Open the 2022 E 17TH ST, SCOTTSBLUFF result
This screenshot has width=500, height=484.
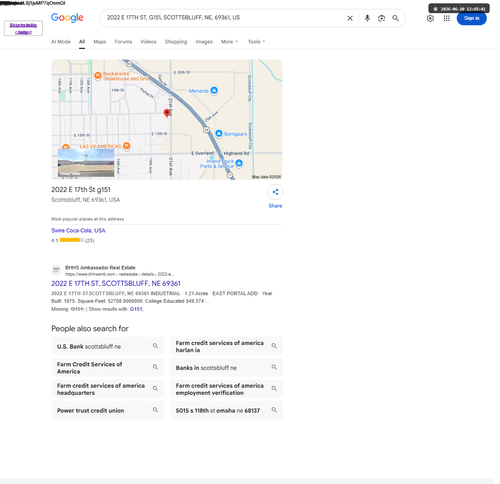(x=116, y=283)
